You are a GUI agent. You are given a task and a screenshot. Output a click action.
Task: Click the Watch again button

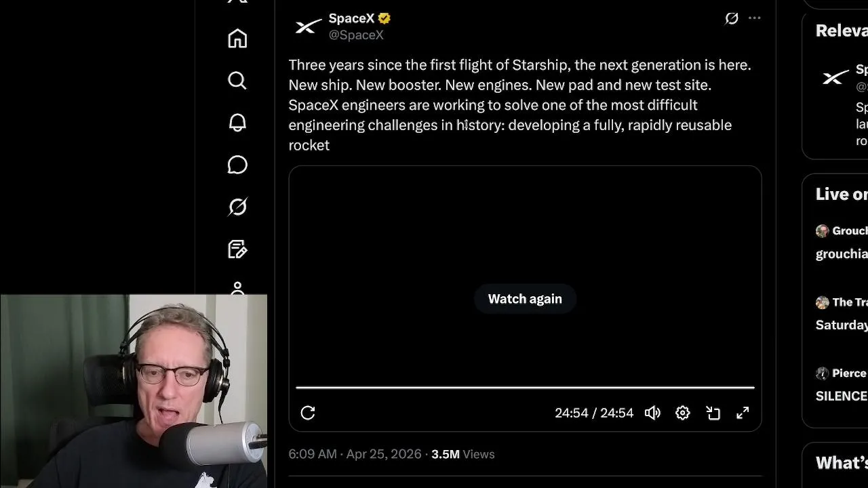click(x=525, y=299)
